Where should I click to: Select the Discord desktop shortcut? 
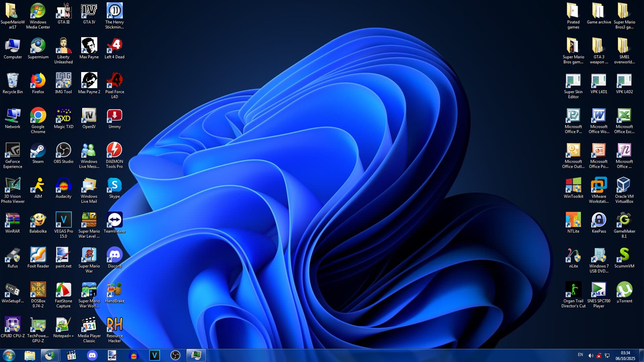(x=114, y=258)
